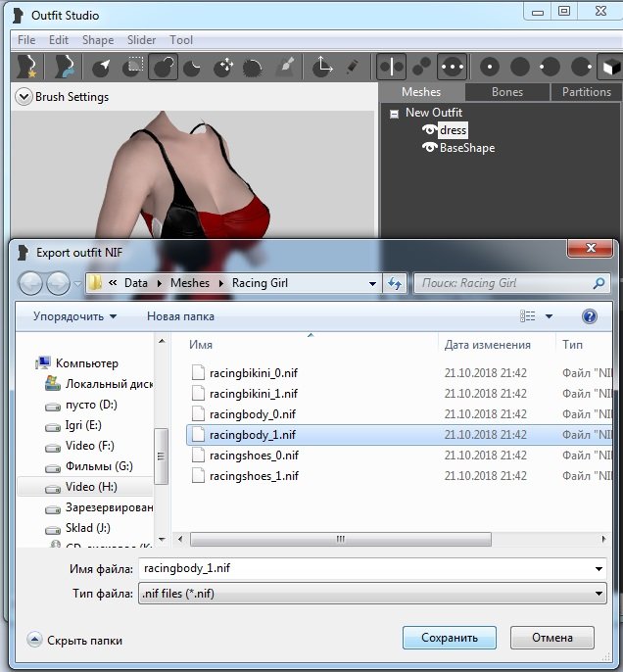This screenshot has height=672, width=623.
Task: Click the Load Outfit toolbar icon
Action: coord(67,67)
